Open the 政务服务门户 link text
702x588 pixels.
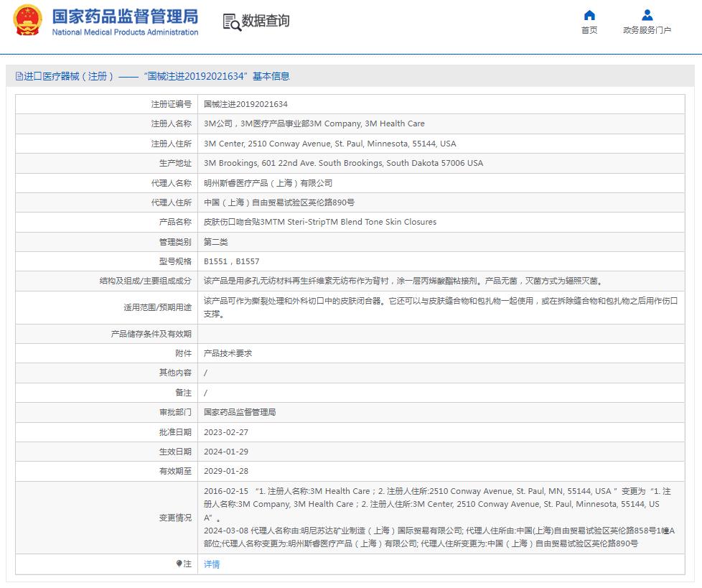tap(647, 30)
